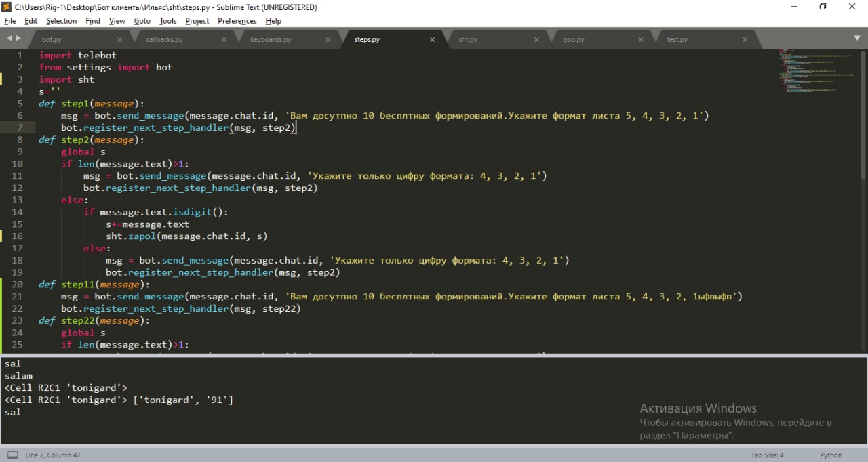This screenshot has width=868, height=462.
Task: Open the Preferences menu
Action: point(237,21)
